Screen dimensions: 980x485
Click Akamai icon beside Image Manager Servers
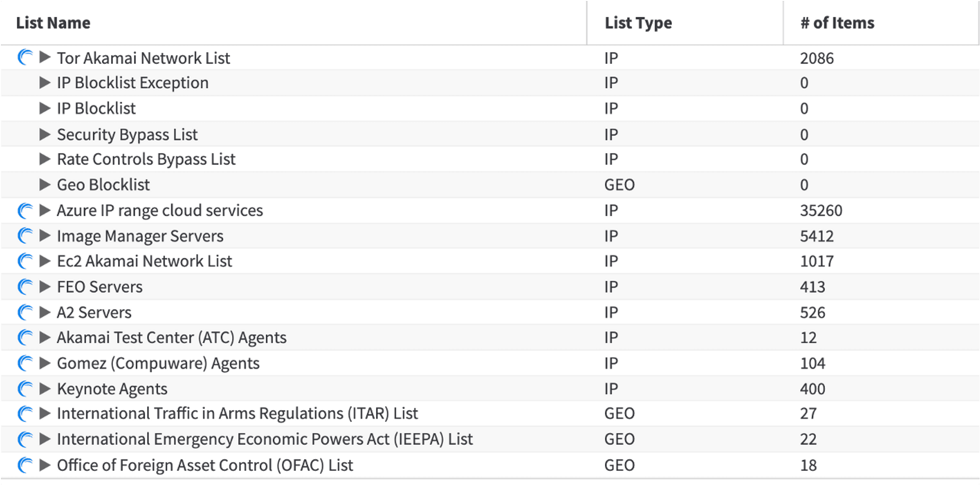tap(25, 236)
